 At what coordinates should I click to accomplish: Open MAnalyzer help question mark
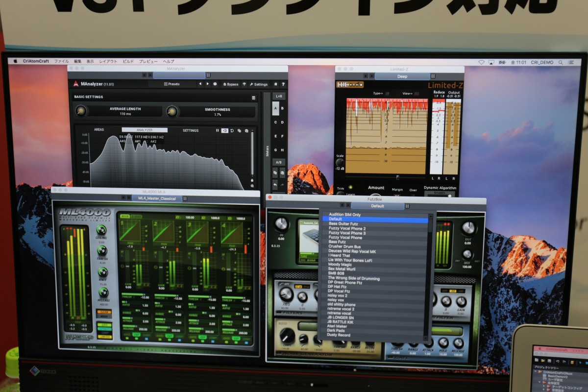[x=283, y=84]
